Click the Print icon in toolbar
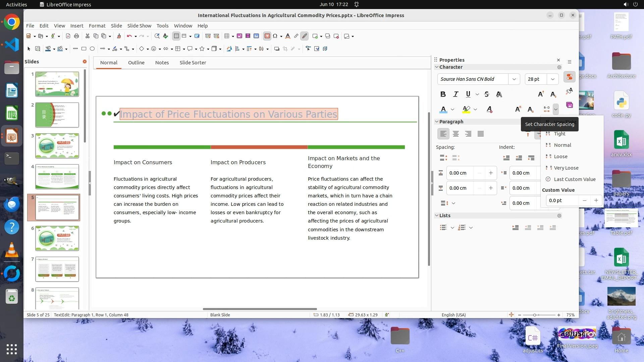 pos(76,36)
